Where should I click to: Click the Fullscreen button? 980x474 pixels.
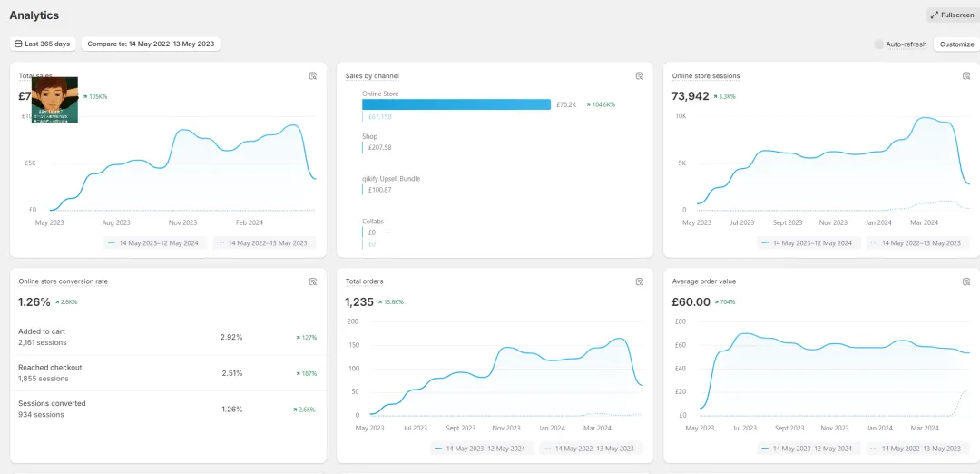[953, 15]
